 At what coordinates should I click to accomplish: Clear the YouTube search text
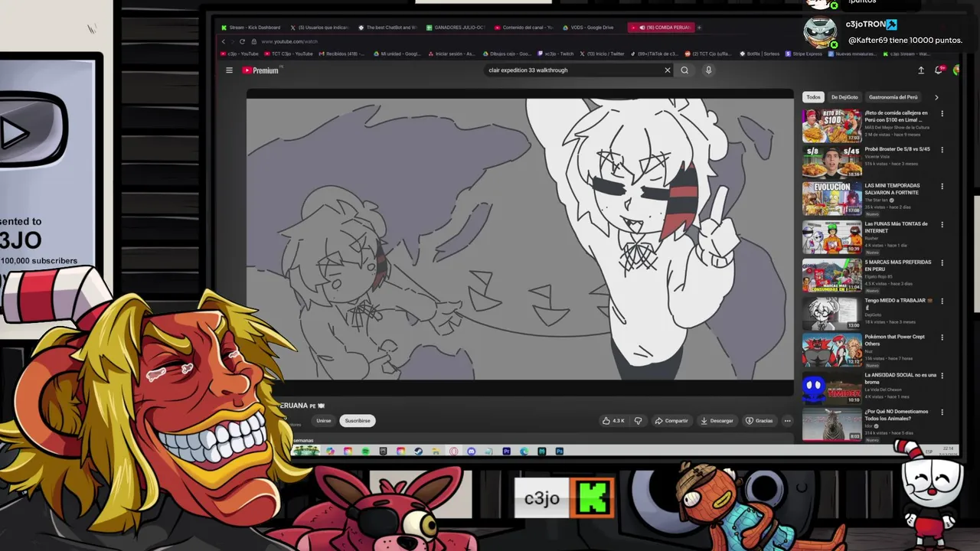667,70
